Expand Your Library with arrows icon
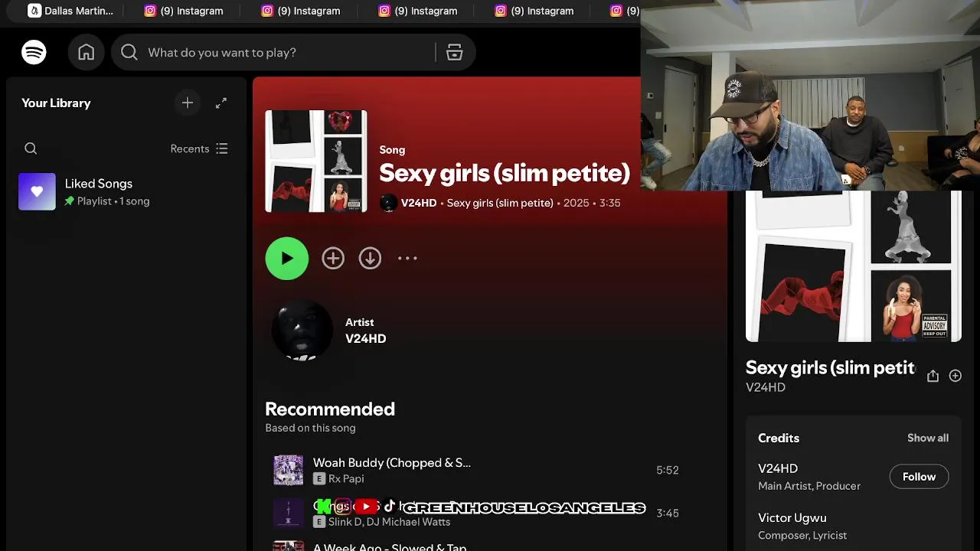This screenshot has height=551, width=980. (221, 103)
